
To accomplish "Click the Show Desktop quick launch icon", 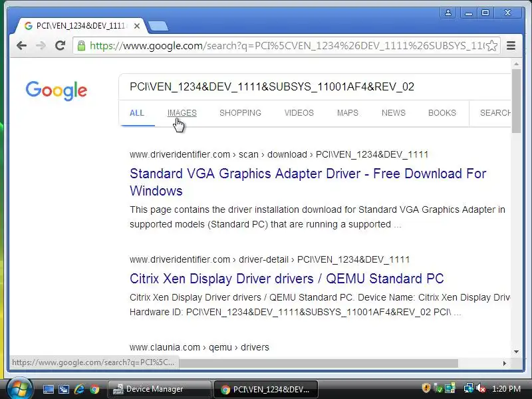I will point(48,389).
